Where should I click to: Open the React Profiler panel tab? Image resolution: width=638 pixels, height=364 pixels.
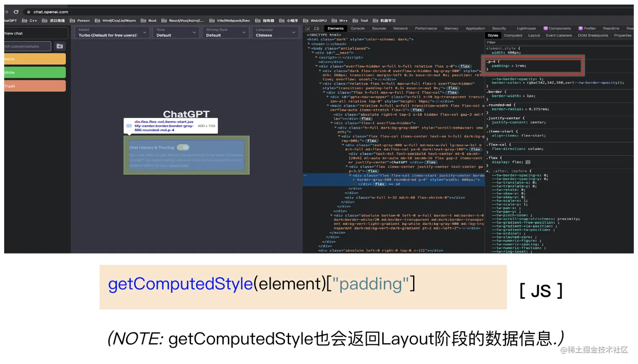pyautogui.click(x=587, y=28)
